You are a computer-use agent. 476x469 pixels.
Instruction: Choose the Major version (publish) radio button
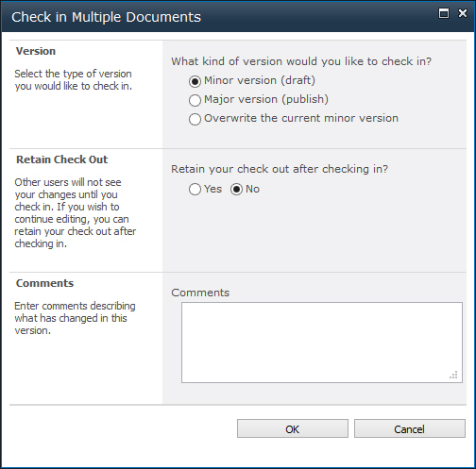(195, 100)
